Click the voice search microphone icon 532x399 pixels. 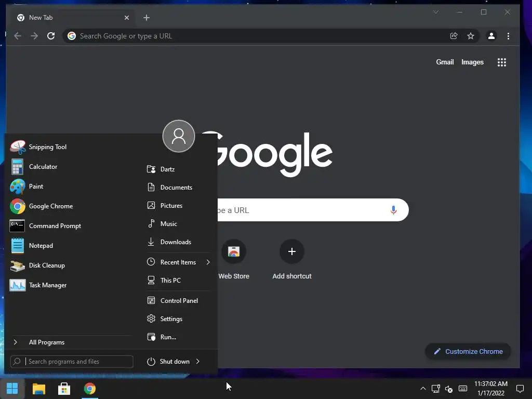[393, 210]
